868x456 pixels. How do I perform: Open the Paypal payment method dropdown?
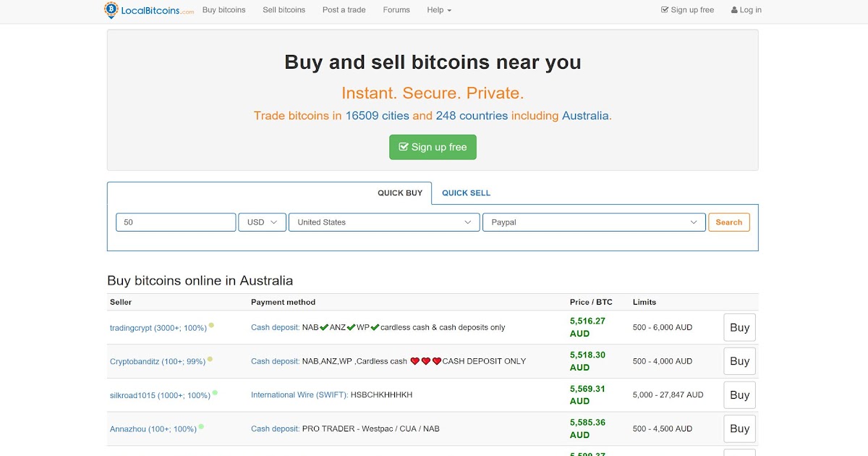tap(594, 222)
